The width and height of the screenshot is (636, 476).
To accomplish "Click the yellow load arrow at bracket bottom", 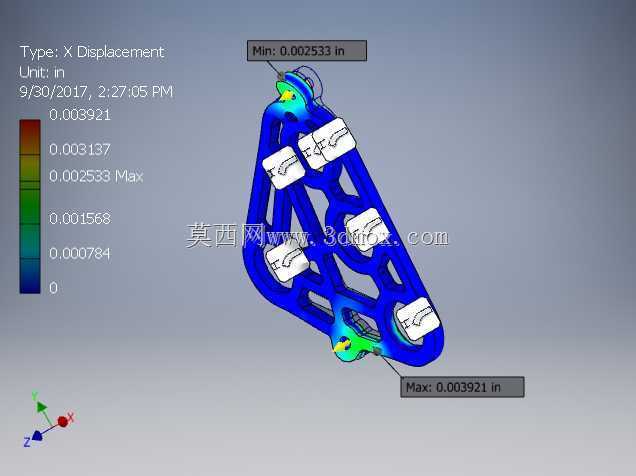I will click(342, 346).
